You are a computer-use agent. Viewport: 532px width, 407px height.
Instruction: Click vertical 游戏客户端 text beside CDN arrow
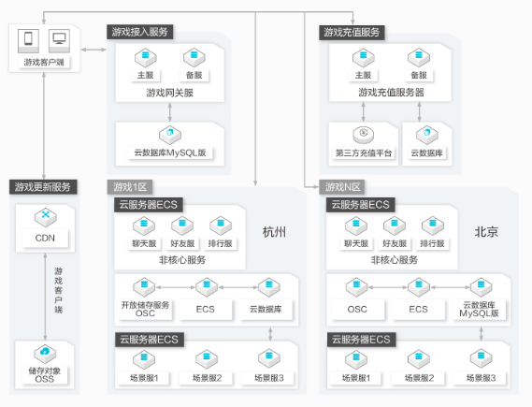point(58,290)
